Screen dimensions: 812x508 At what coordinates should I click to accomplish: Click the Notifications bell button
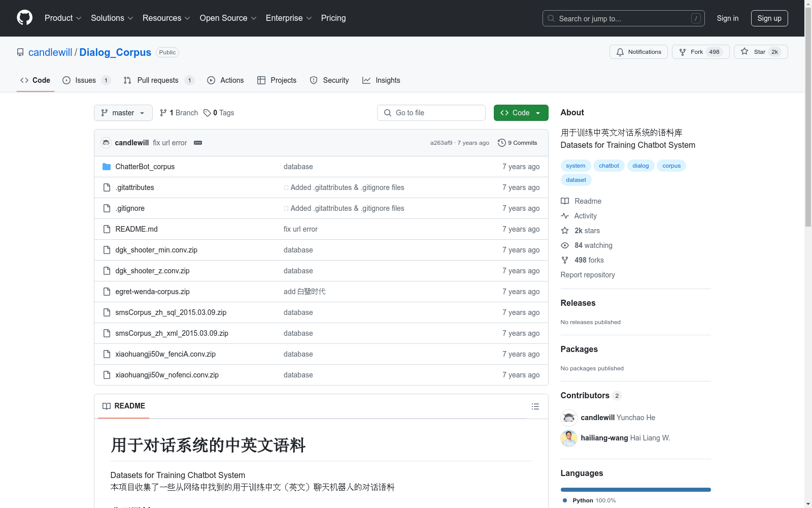click(x=638, y=52)
